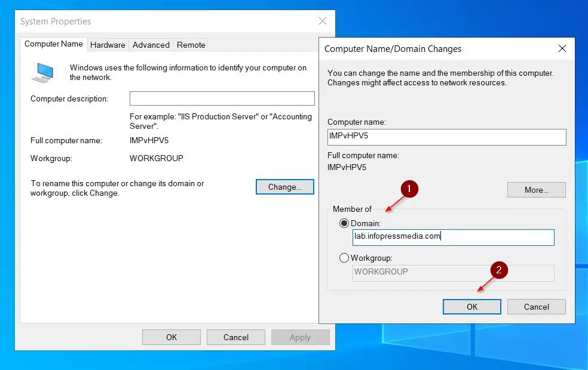The height and width of the screenshot is (370, 588).
Task: Open the Advanced tab
Action: [151, 45]
